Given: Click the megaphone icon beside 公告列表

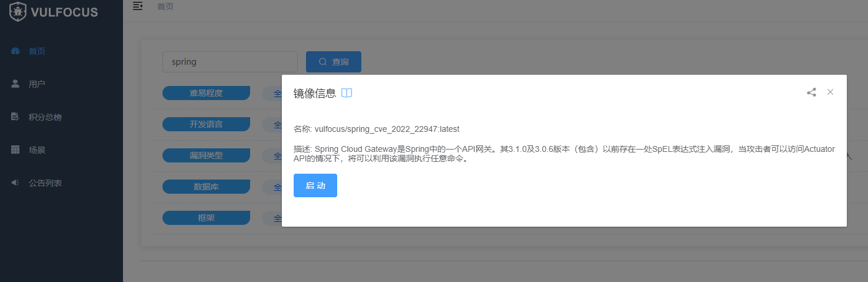Looking at the screenshot, I should tap(16, 183).
